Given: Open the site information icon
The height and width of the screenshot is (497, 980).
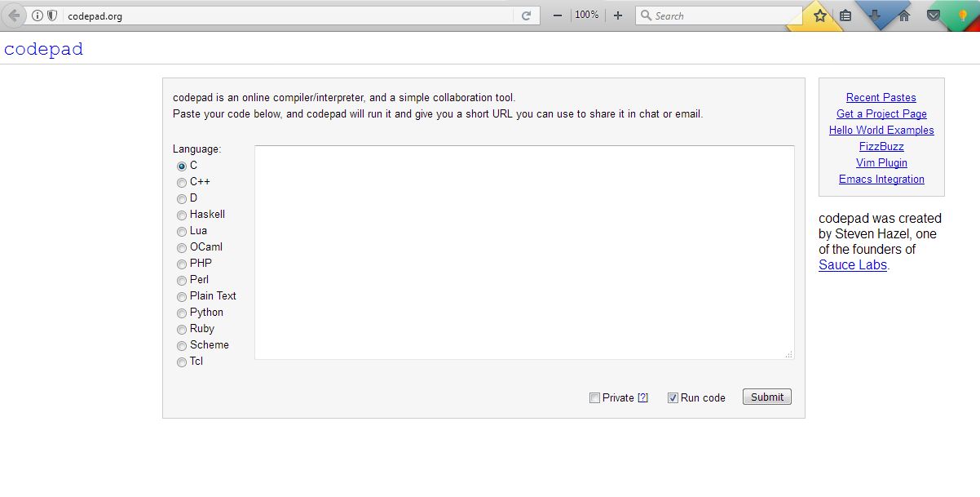Looking at the screenshot, I should point(38,16).
